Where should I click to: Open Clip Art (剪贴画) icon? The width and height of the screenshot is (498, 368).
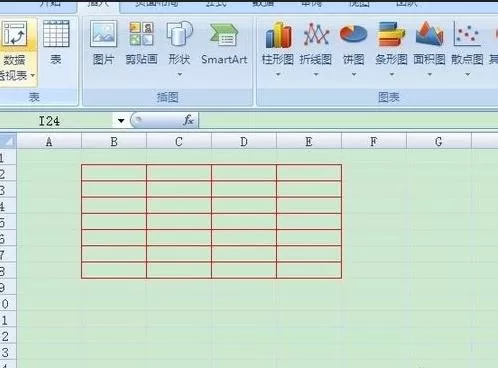[x=141, y=34]
